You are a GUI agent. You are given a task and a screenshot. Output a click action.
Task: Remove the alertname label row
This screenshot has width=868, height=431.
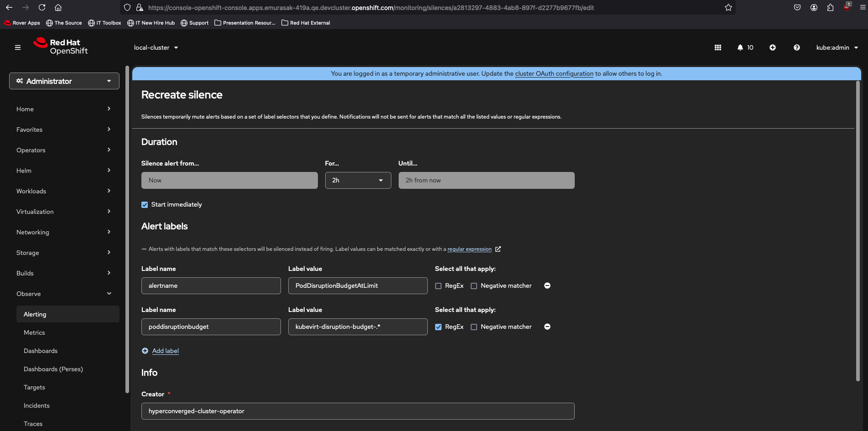547,286
